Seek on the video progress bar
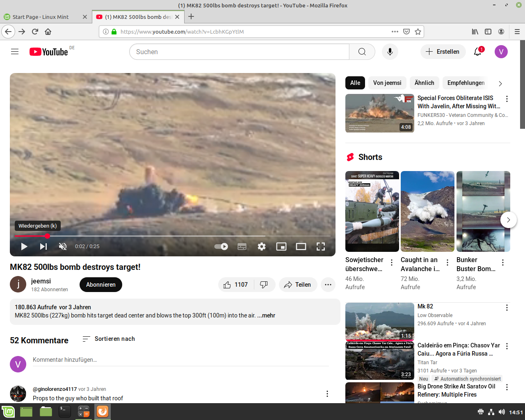Screen dimensions: 525x420 tap(172, 236)
